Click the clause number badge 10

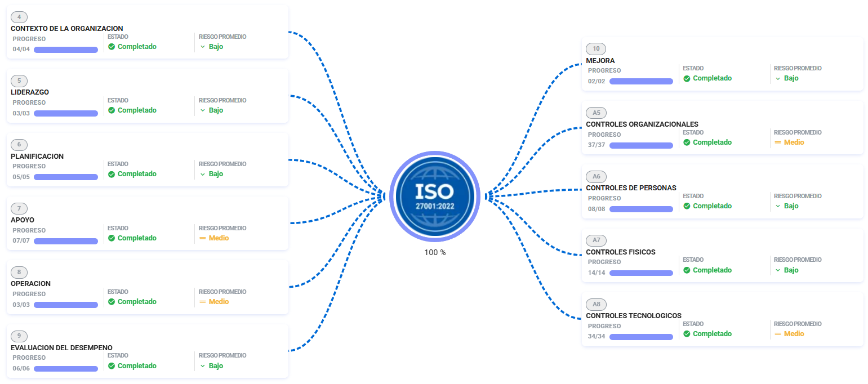[x=596, y=48]
